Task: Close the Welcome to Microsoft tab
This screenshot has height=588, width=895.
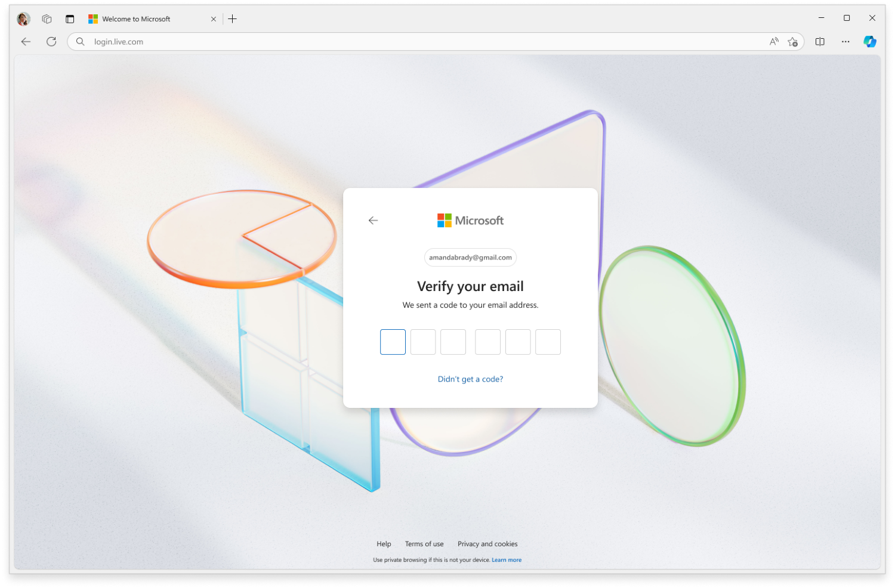Action: [x=214, y=19]
